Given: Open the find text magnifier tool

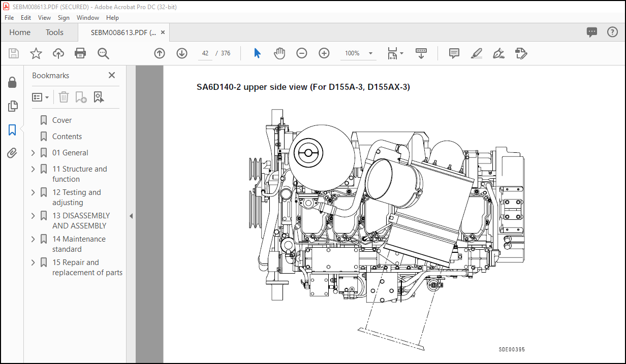Looking at the screenshot, I should coord(103,53).
